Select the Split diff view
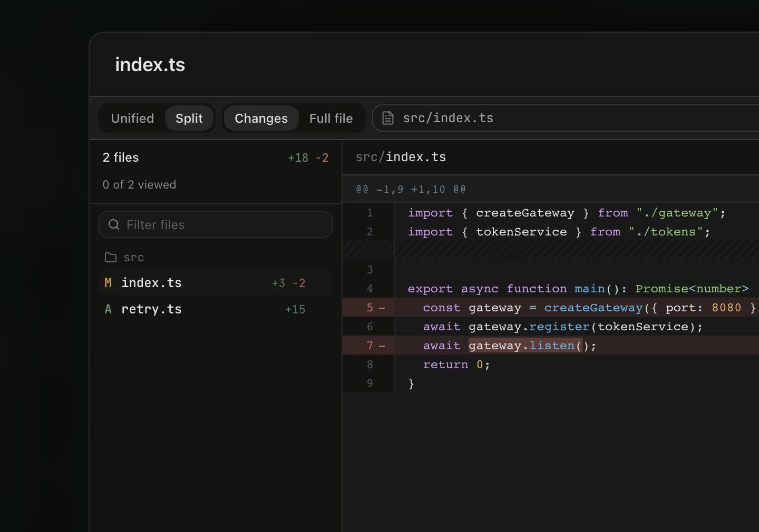The width and height of the screenshot is (759, 532). click(189, 119)
